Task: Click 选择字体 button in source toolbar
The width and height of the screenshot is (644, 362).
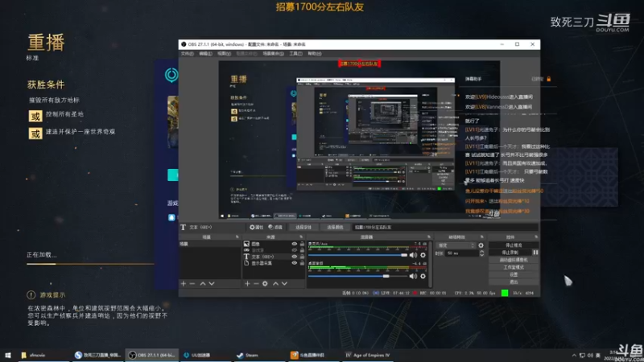Action: tap(303, 227)
